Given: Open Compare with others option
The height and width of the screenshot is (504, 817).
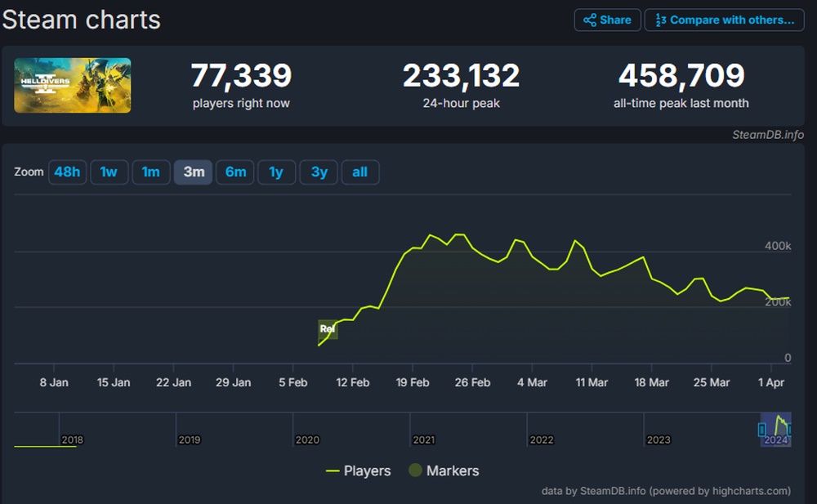Looking at the screenshot, I should click(724, 20).
